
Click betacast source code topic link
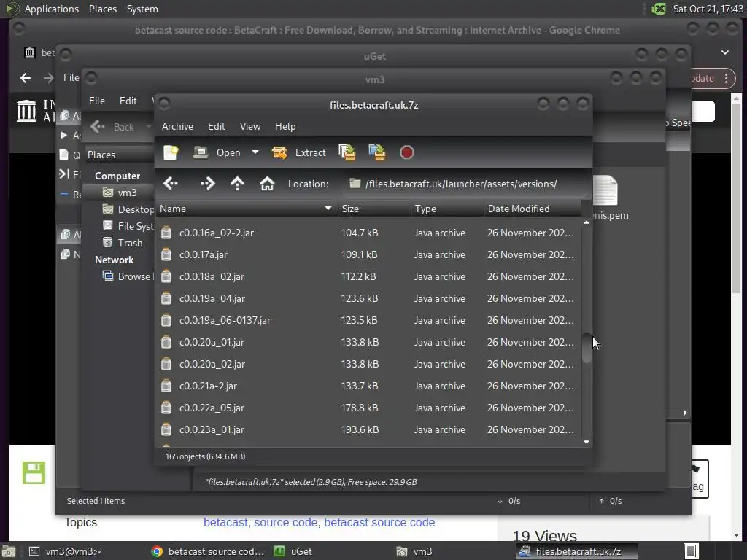(x=379, y=522)
